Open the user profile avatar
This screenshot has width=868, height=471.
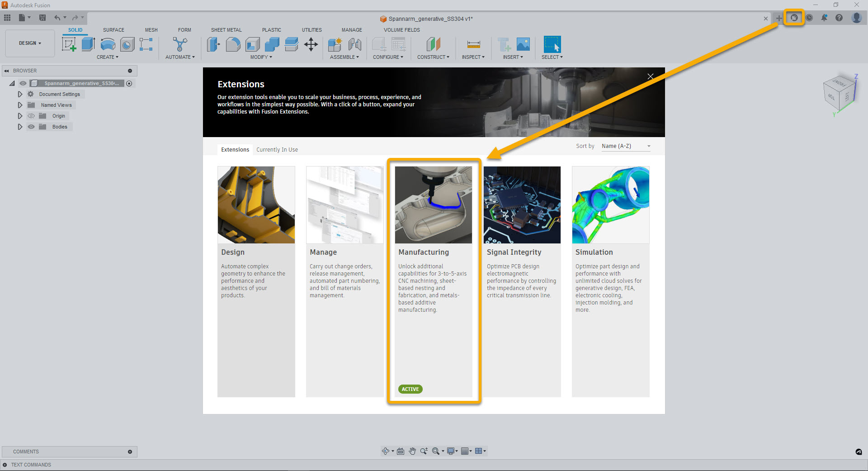856,18
